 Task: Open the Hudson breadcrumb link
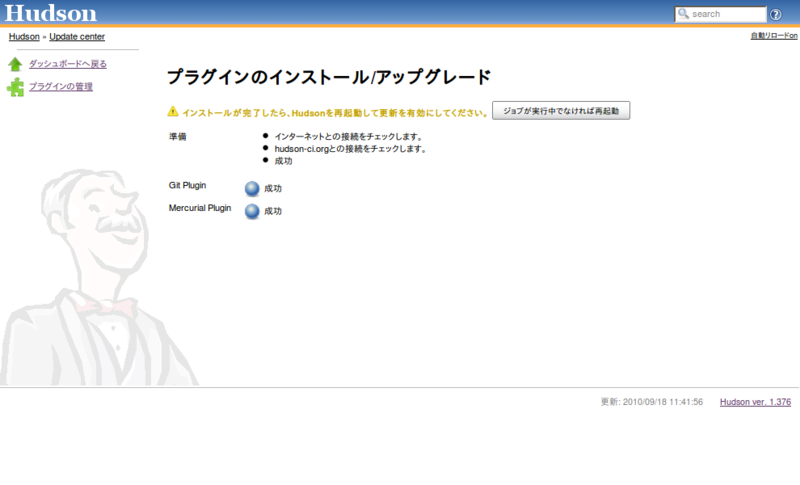point(24,37)
